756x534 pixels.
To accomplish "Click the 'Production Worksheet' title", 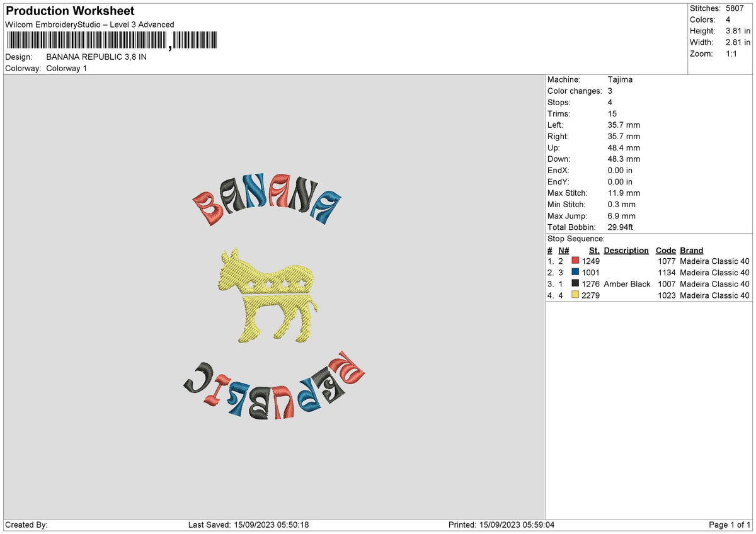I will point(70,11).
